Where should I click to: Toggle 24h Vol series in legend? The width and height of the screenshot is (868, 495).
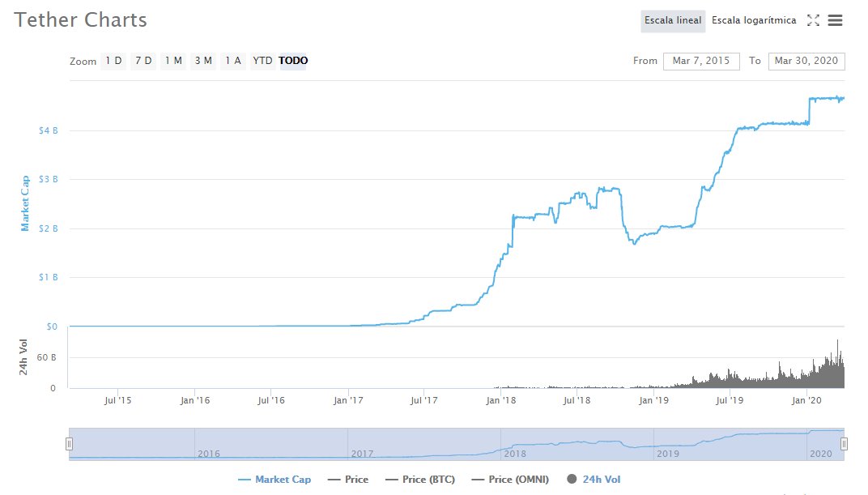(594, 480)
